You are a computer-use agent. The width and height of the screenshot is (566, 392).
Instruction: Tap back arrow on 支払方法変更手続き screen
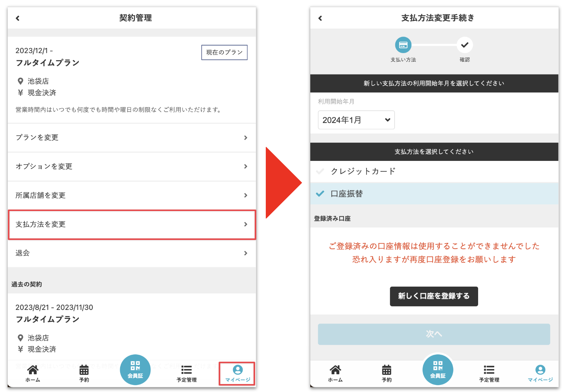pyautogui.click(x=320, y=18)
